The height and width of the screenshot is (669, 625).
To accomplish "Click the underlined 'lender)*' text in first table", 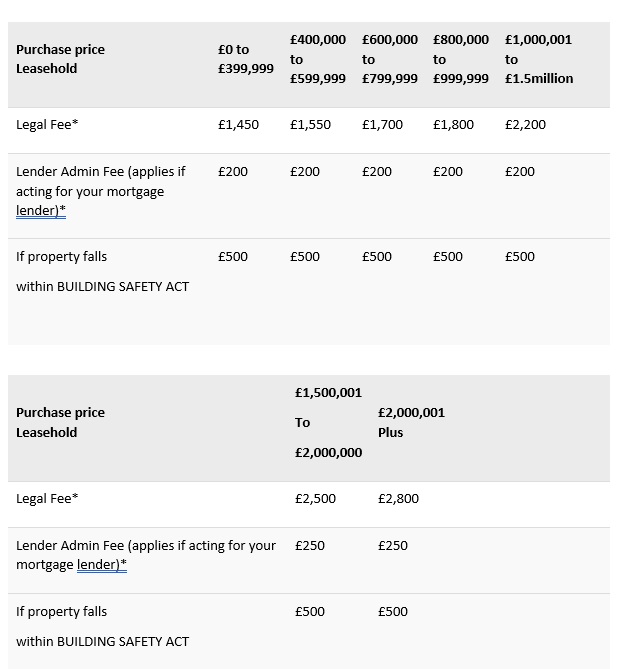I will pos(41,211).
